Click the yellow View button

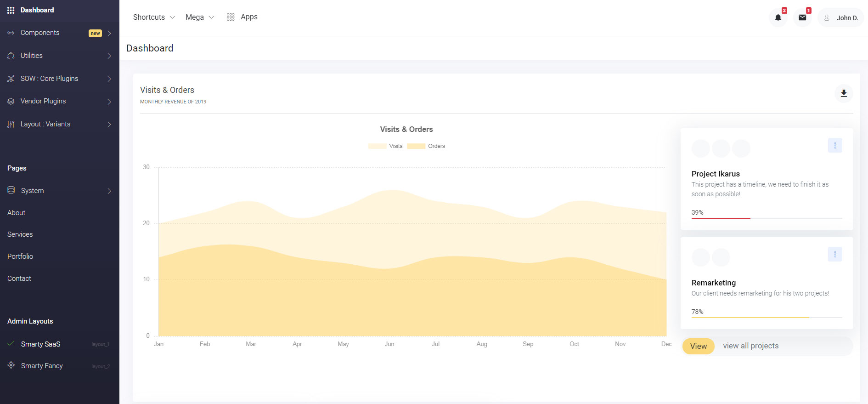[x=698, y=346]
